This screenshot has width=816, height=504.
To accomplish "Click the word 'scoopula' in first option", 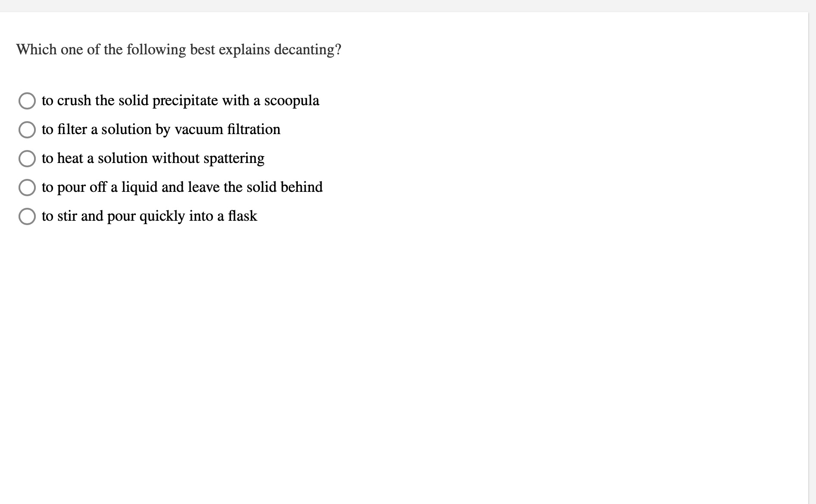I will [x=292, y=101].
